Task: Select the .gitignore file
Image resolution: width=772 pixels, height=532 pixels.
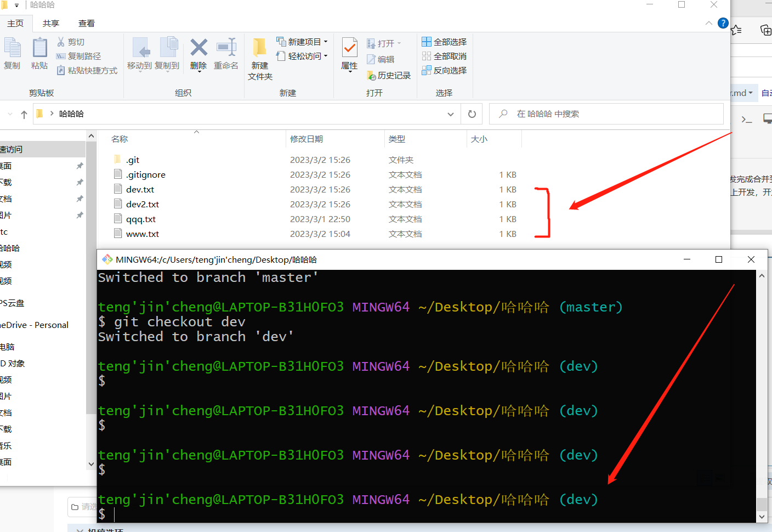Action: [x=146, y=174]
